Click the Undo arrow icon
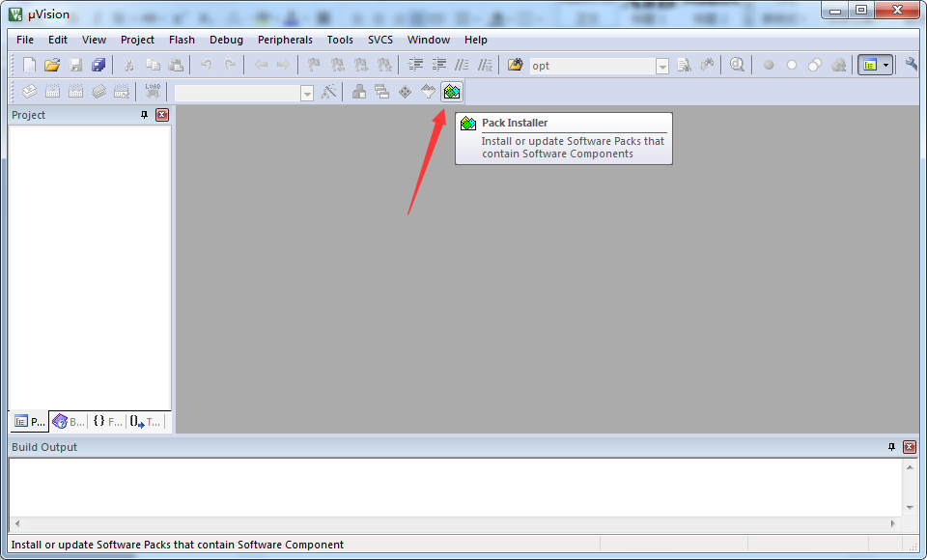Screen dimensions: 927x560 pyautogui.click(x=207, y=65)
